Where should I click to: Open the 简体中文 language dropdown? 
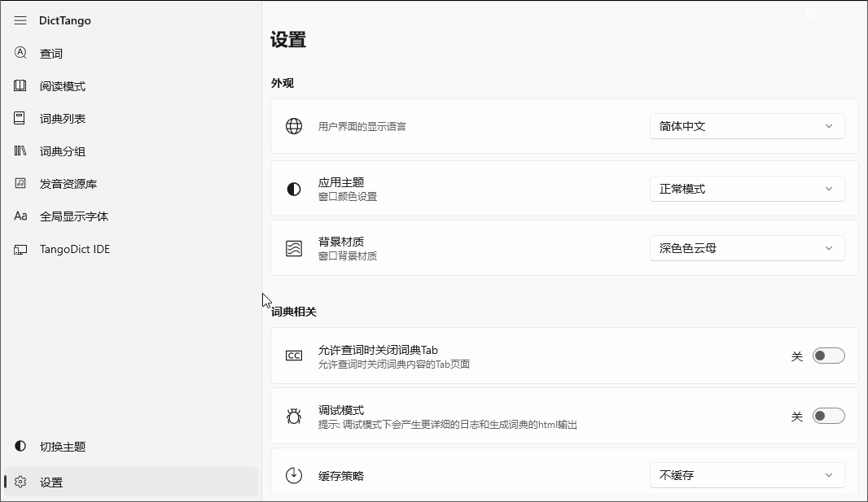[747, 126]
